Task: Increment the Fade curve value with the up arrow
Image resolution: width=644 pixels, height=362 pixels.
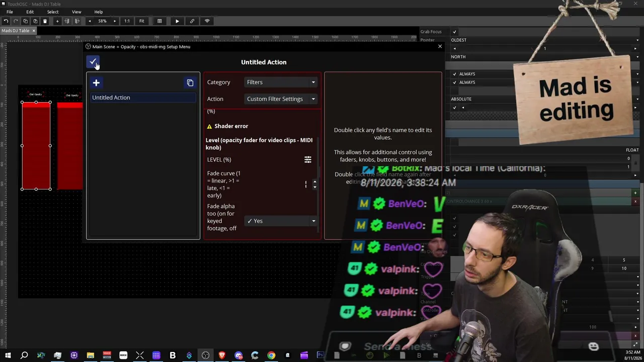Action: 315,182
